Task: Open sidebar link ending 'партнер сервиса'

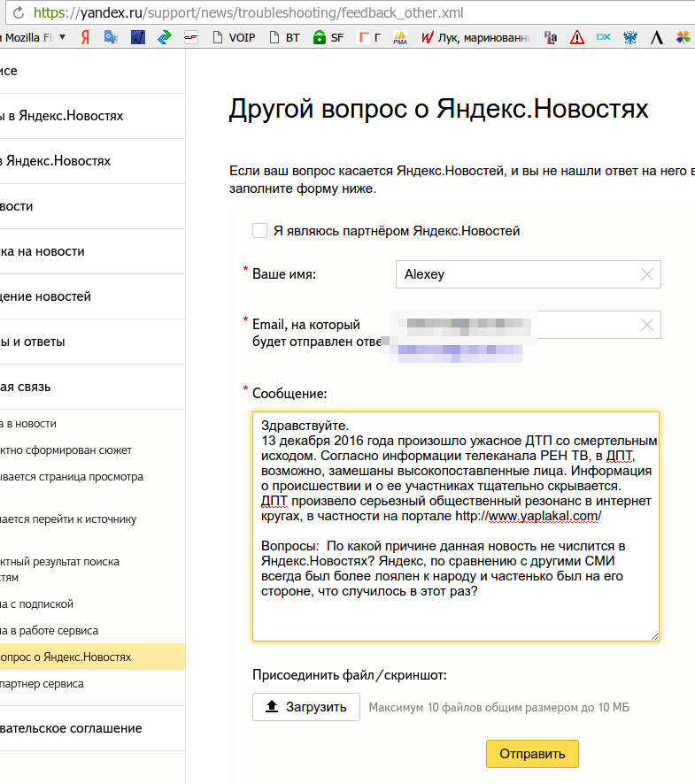Action: tap(42, 683)
